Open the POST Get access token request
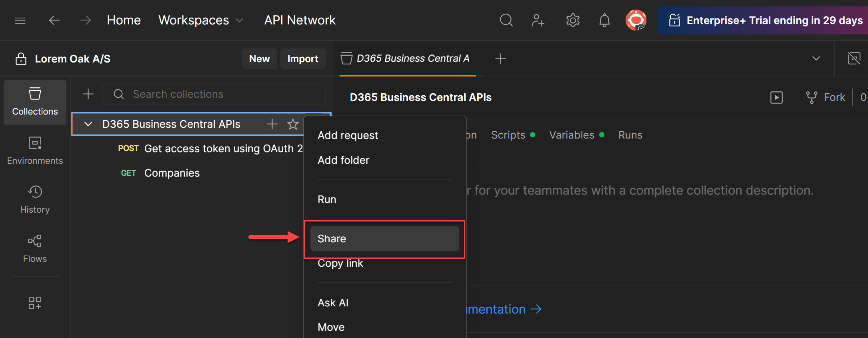The width and height of the screenshot is (868, 338). (210, 149)
